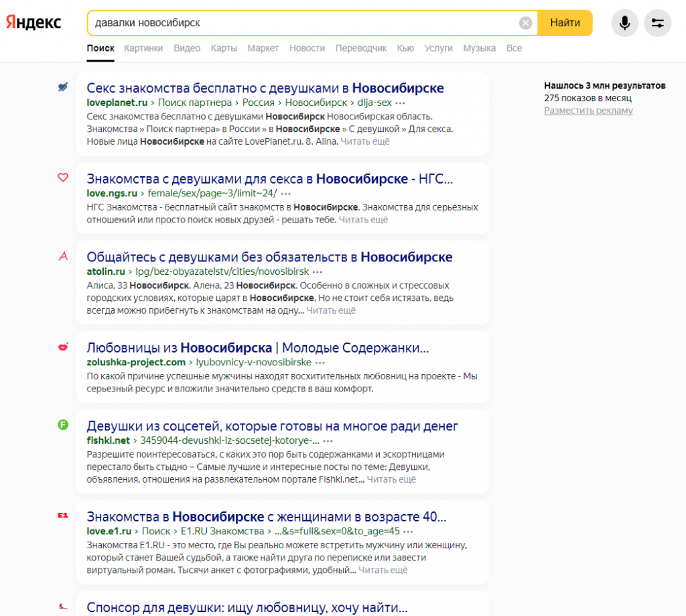686x616 pixels.
Task: Open the Секс знакомства бесплатно result title
Action: [x=265, y=88]
